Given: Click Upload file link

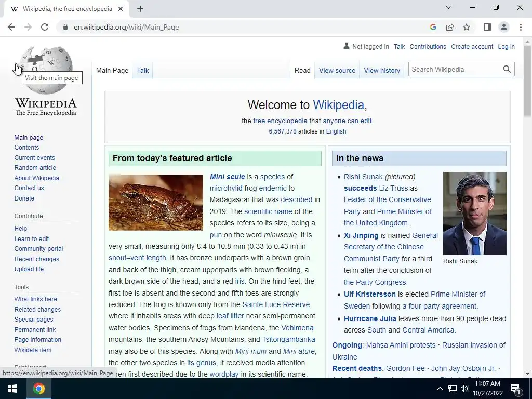Looking at the screenshot, I should tap(29, 269).
